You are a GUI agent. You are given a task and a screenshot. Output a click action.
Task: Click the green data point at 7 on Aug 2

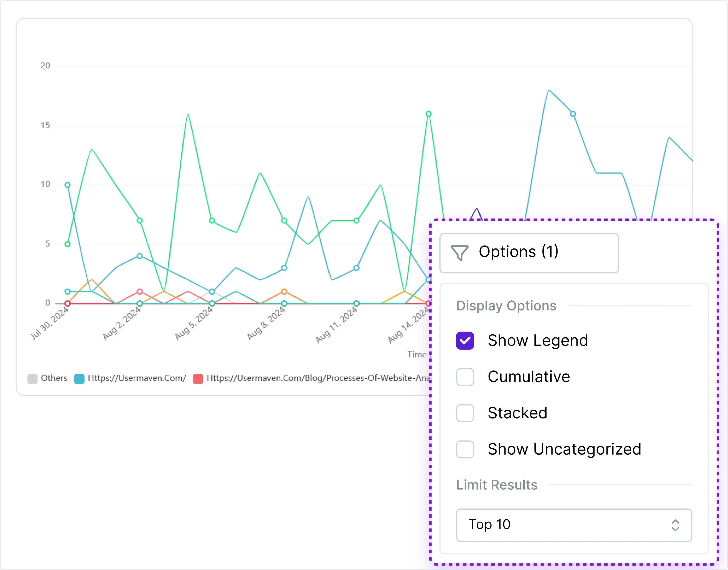click(140, 221)
